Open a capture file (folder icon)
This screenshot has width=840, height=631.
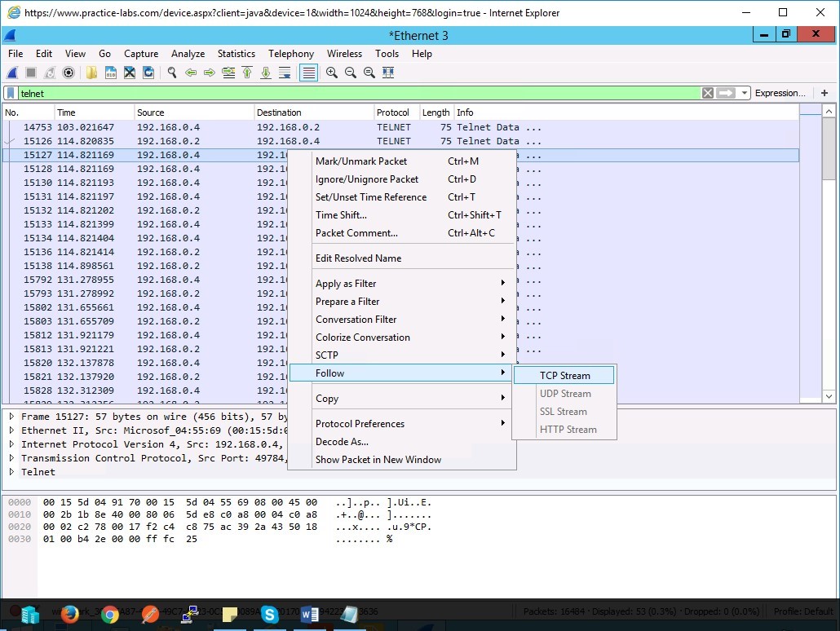91,73
